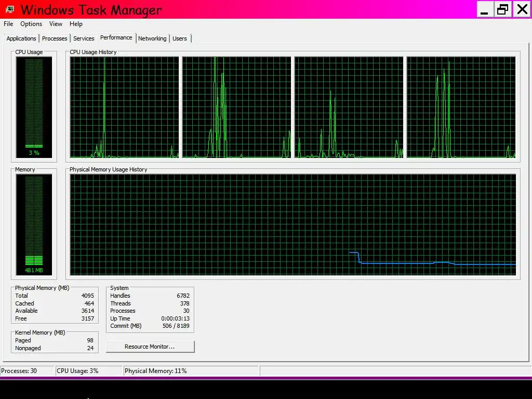Open the Options menu
The width and height of the screenshot is (532, 399).
[31, 24]
